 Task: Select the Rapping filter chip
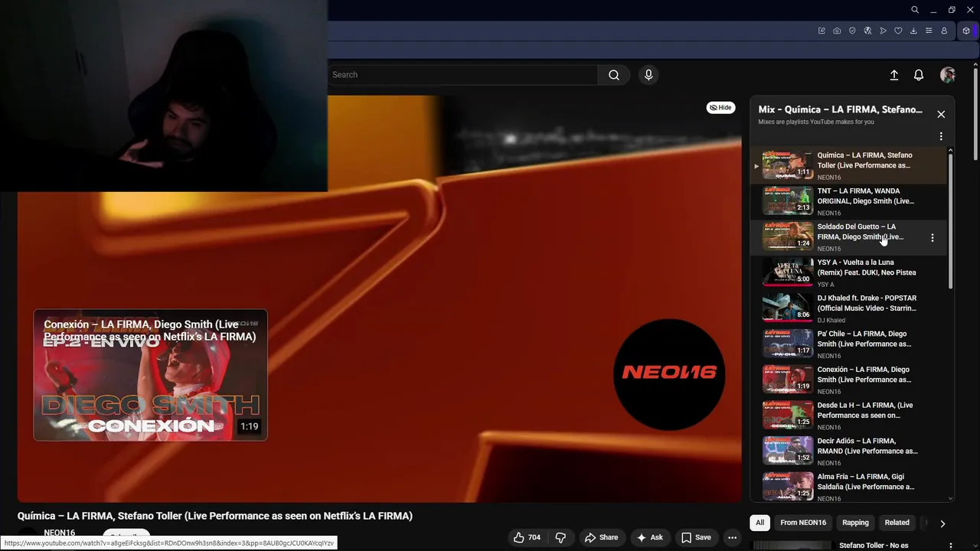(855, 523)
